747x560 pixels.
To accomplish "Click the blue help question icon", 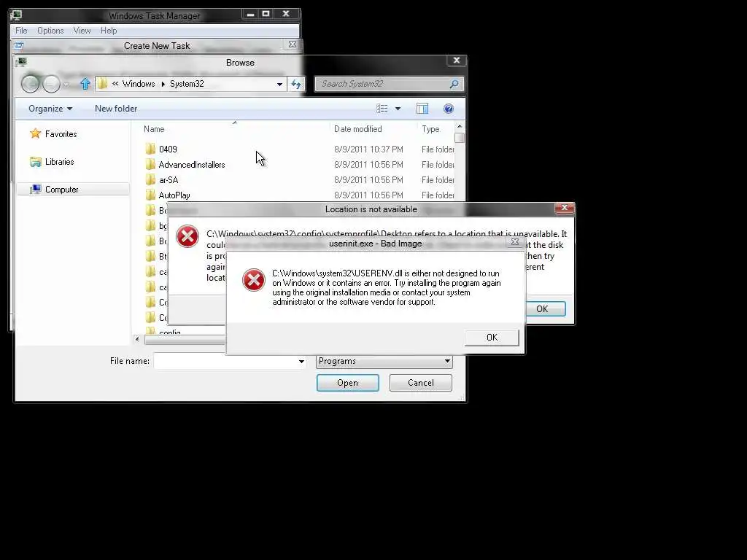I will click(449, 109).
